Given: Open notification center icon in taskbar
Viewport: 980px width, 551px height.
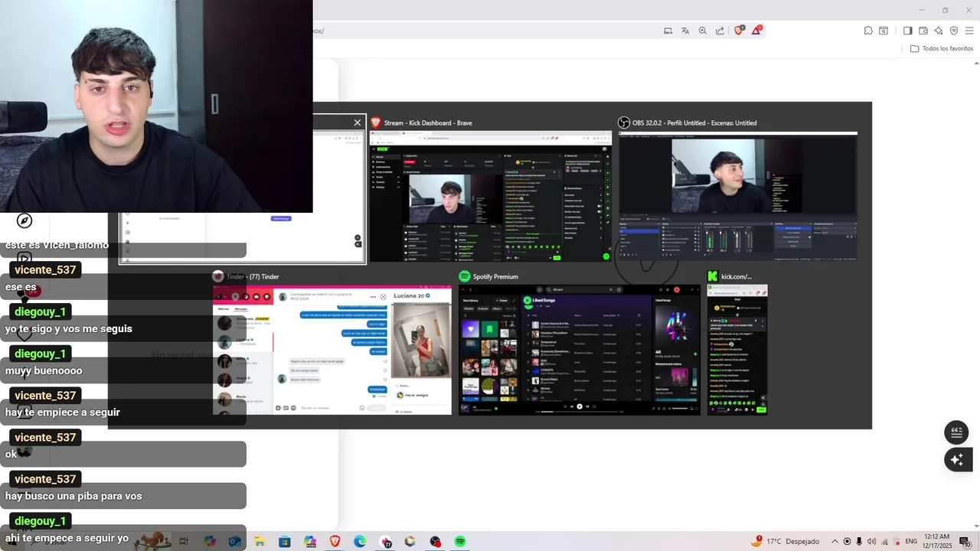Looking at the screenshot, I should [x=965, y=542].
